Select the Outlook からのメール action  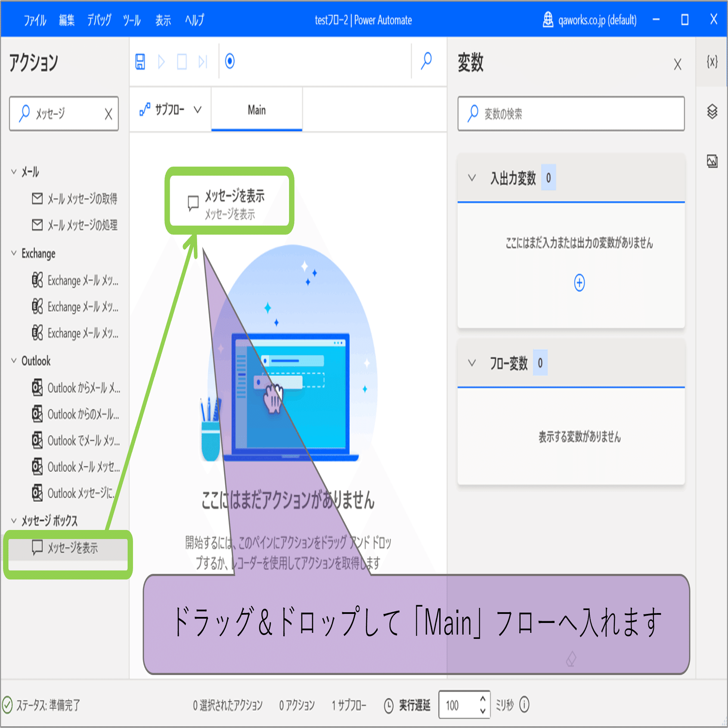[76, 414]
